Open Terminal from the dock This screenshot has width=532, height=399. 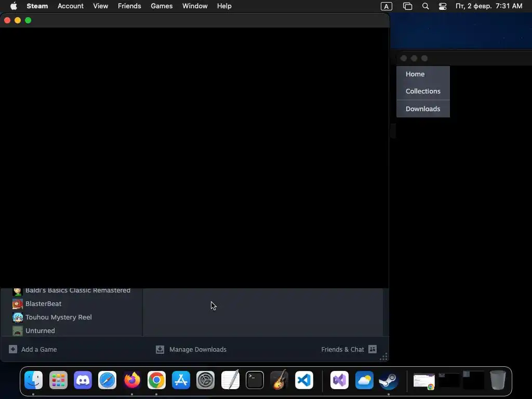click(255, 380)
